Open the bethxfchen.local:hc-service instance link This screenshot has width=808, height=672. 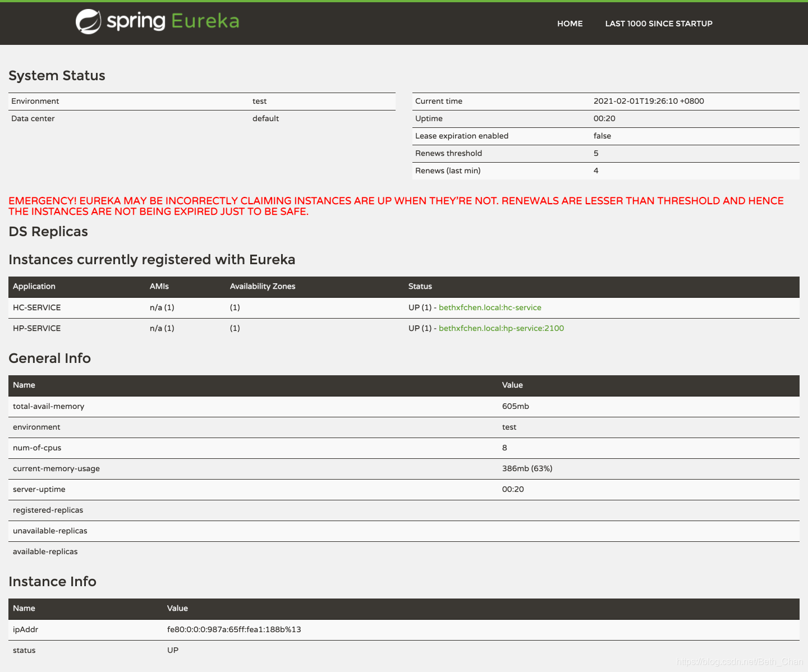click(x=490, y=307)
